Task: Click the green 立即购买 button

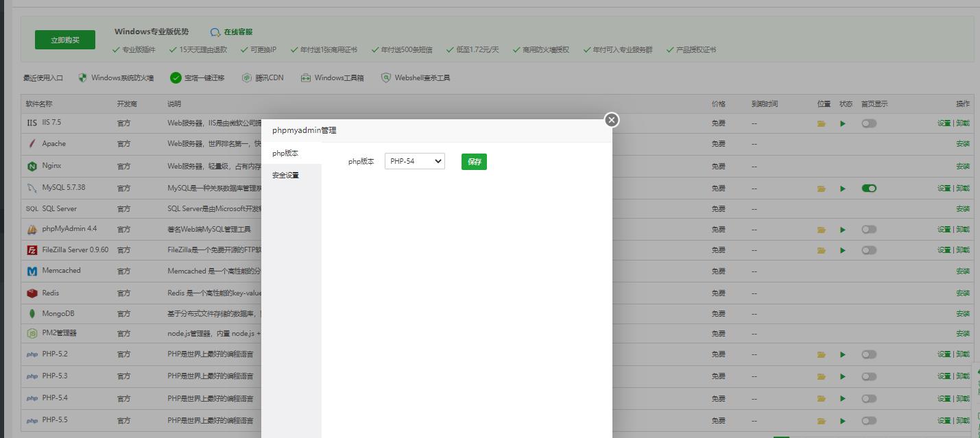Action: [65, 40]
